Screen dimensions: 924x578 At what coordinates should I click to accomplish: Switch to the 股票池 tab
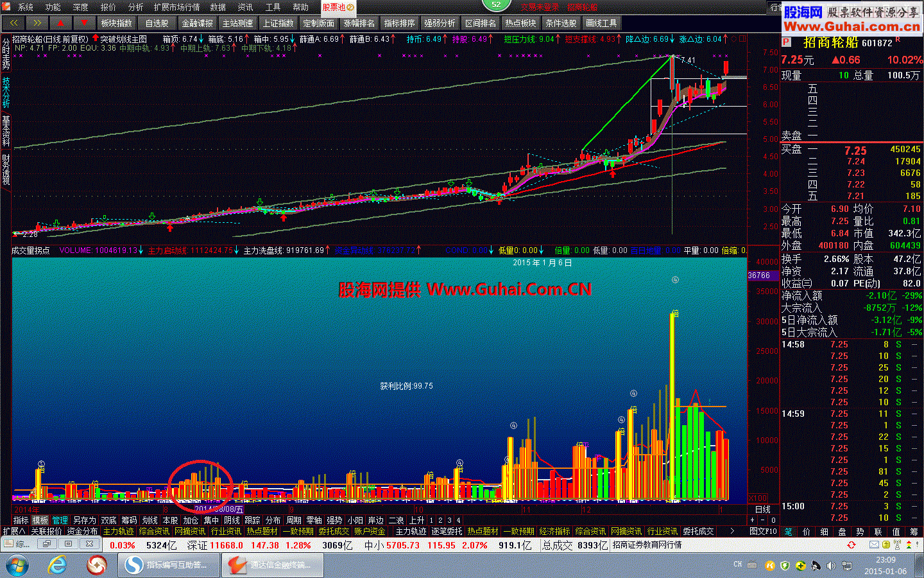338,8
